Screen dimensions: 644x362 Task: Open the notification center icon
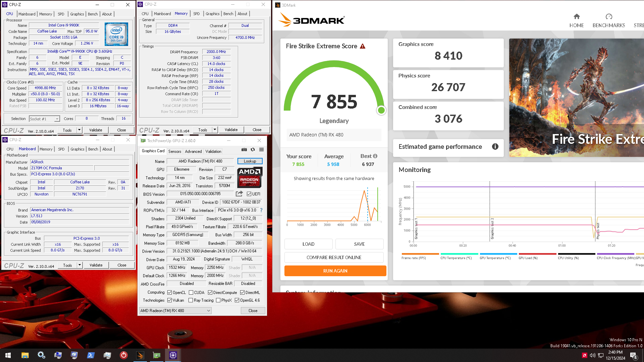pos(634,356)
